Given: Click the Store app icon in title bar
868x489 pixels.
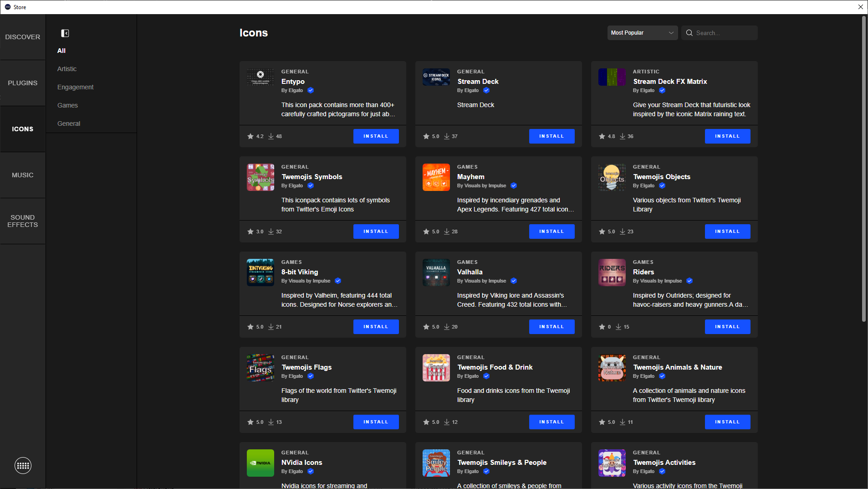Looking at the screenshot, I should [x=7, y=7].
